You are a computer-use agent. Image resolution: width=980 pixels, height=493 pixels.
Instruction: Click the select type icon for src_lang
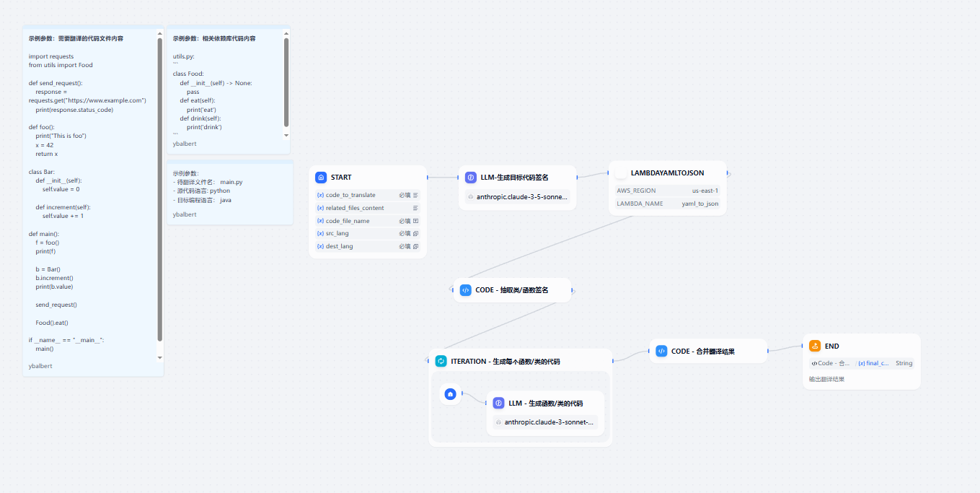(415, 234)
